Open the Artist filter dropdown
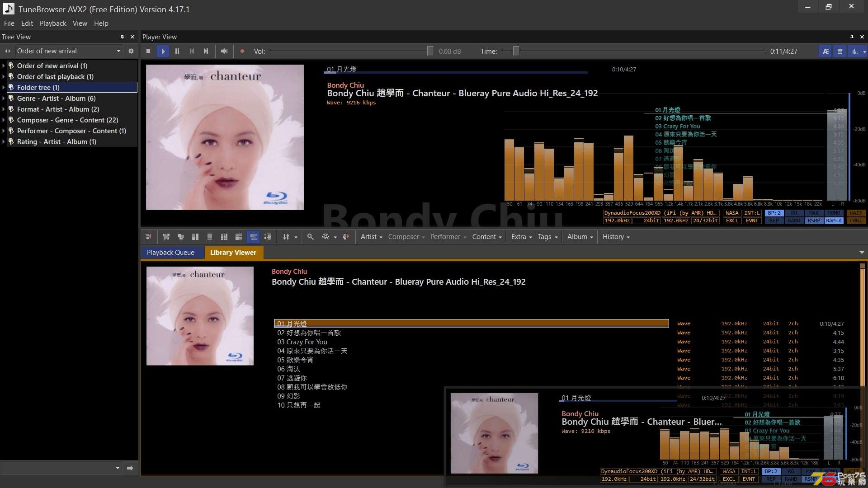 point(372,237)
